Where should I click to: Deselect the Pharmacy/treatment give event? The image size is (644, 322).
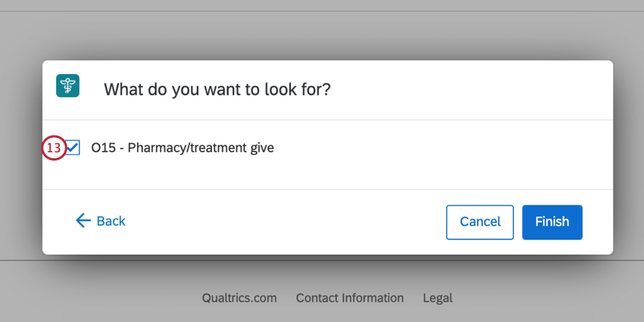(73, 148)
